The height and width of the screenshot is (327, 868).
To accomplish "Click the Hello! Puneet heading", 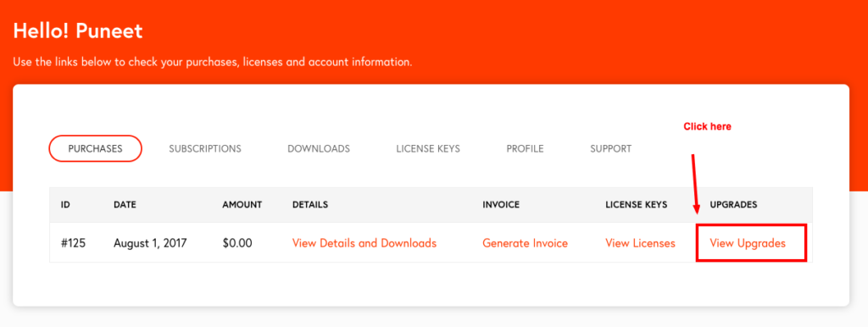I will [x=78, y=31].
